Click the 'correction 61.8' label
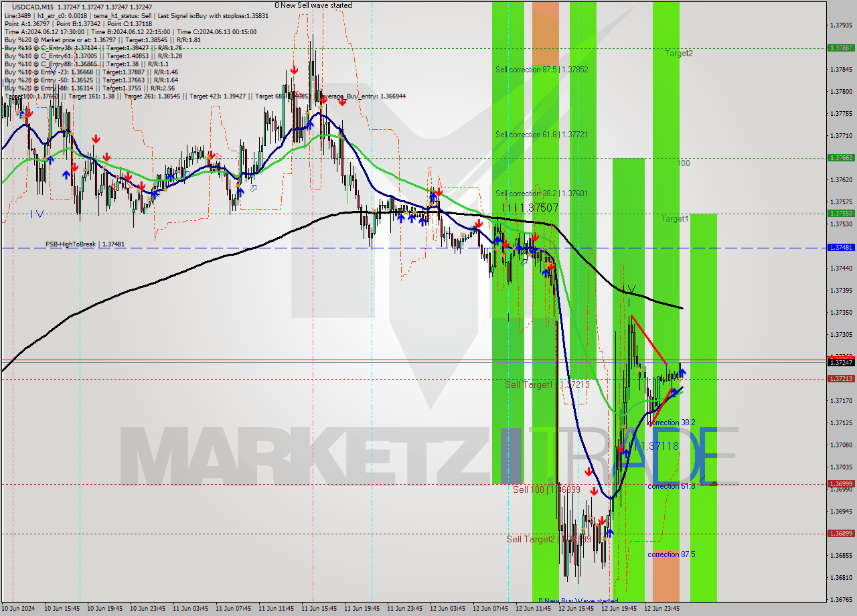This screenshot has width=857, height=616. [x=671, y=486]
